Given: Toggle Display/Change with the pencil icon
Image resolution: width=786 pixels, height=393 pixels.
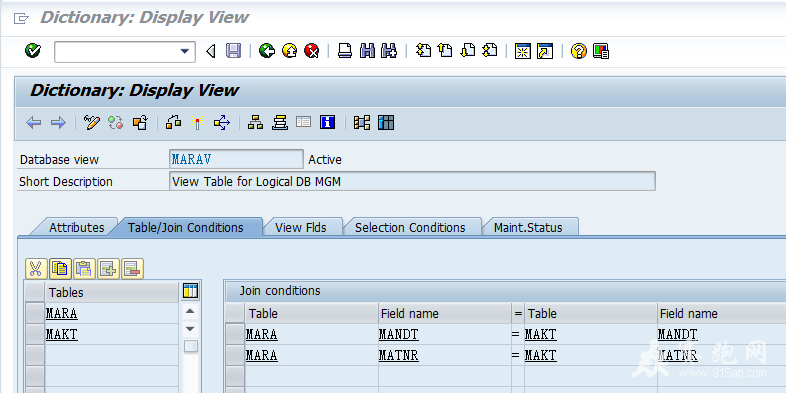Looking at the screenshot, I should tap(92, 122).
